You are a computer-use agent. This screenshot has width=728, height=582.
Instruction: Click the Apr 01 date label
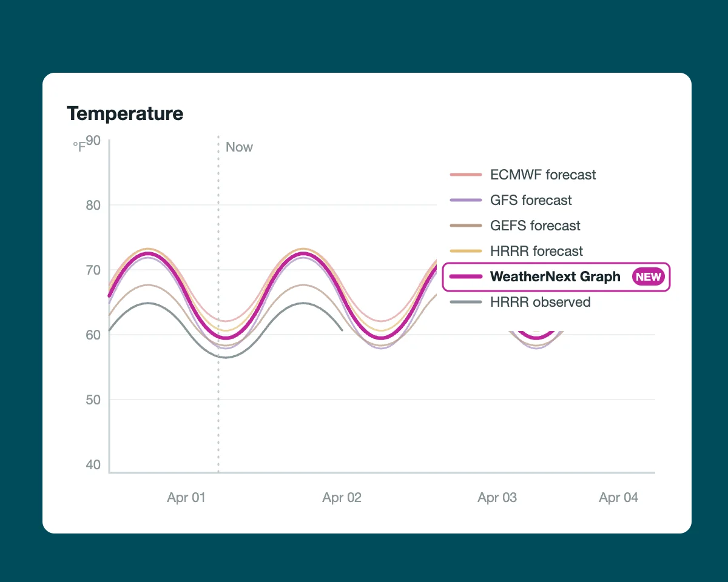pyautogui.click(x=186, y=498)
